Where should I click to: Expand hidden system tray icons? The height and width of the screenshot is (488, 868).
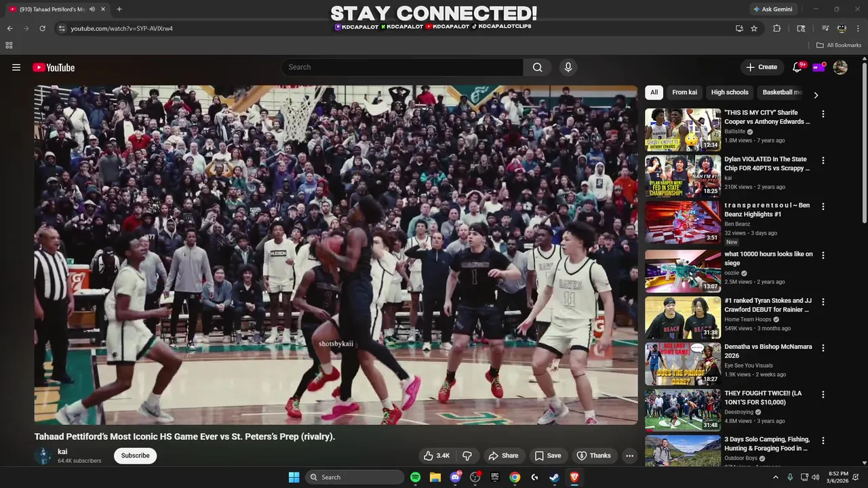tap(776, 477)
